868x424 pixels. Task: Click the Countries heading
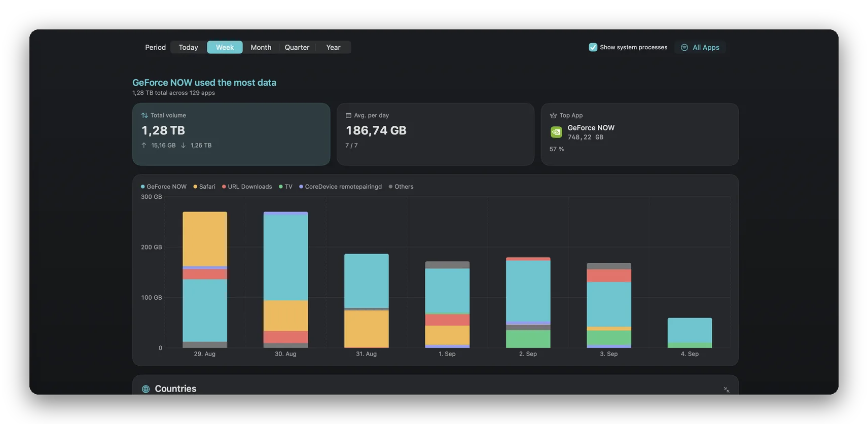(x=175, y=388)
